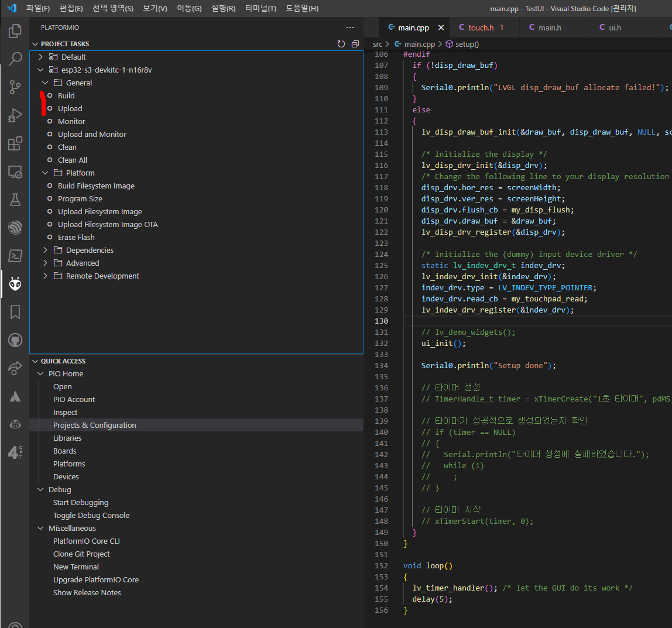Run the Clean All task

tap(73, 160)
